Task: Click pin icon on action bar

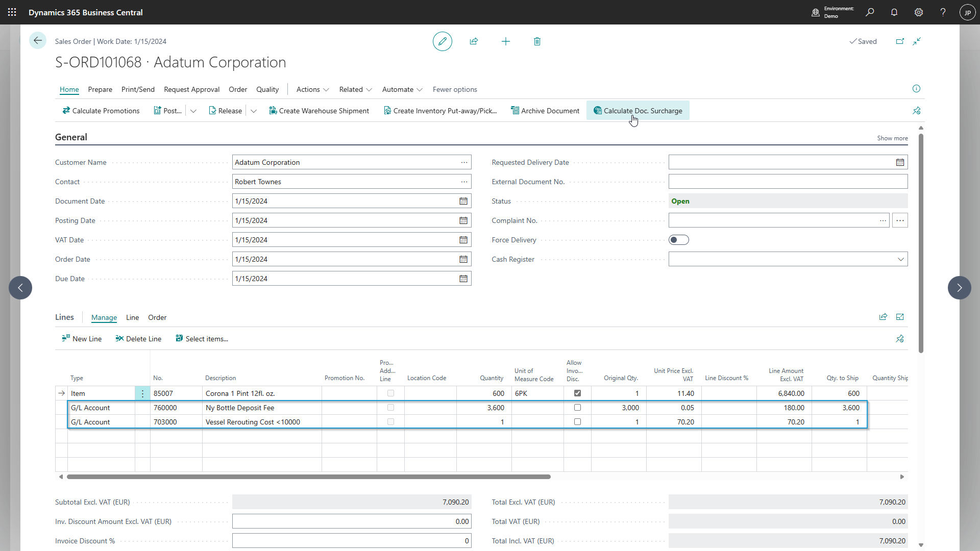Action: pos(917,111)
